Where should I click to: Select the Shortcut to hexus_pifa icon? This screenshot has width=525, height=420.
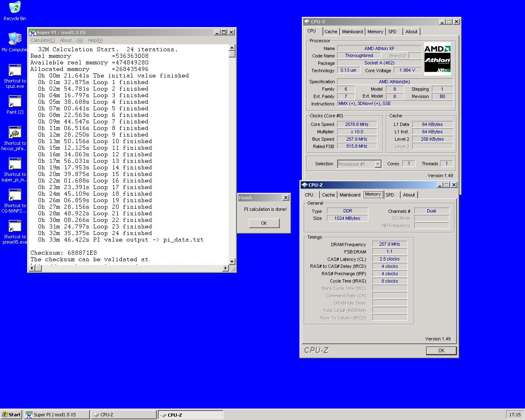click(15, 139)
